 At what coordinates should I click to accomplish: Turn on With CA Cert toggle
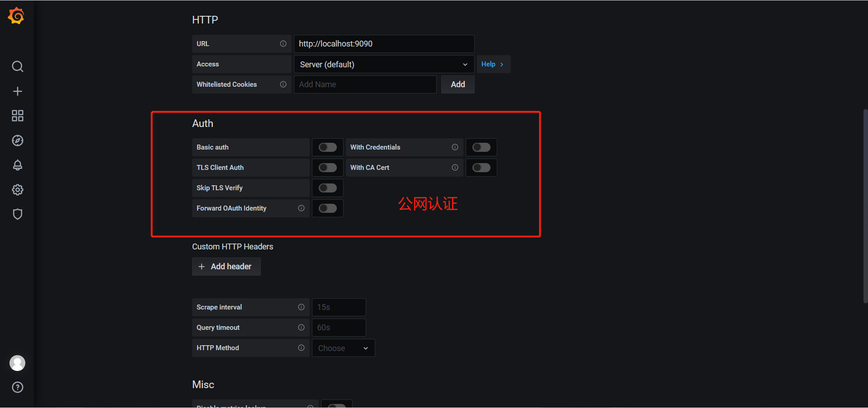[481, 168]
